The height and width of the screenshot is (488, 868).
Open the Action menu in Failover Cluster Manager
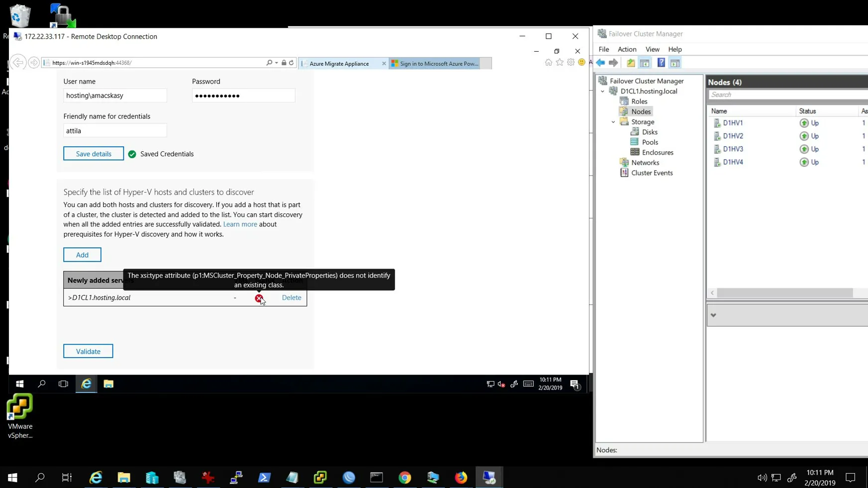pyautogui.click(x=627, y=49)
